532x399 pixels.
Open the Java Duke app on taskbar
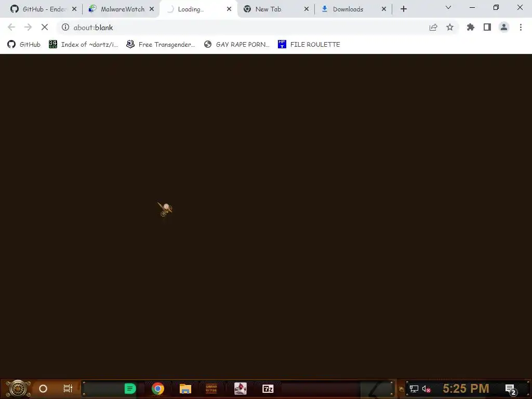[240, 389]
